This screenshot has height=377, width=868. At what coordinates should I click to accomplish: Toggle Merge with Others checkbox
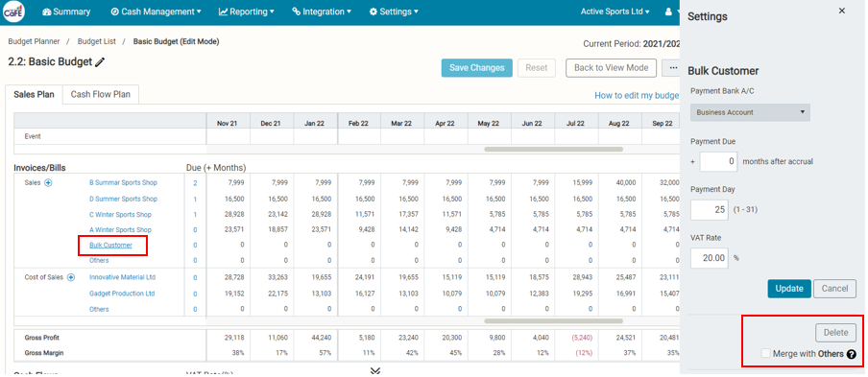pos(766,353)
